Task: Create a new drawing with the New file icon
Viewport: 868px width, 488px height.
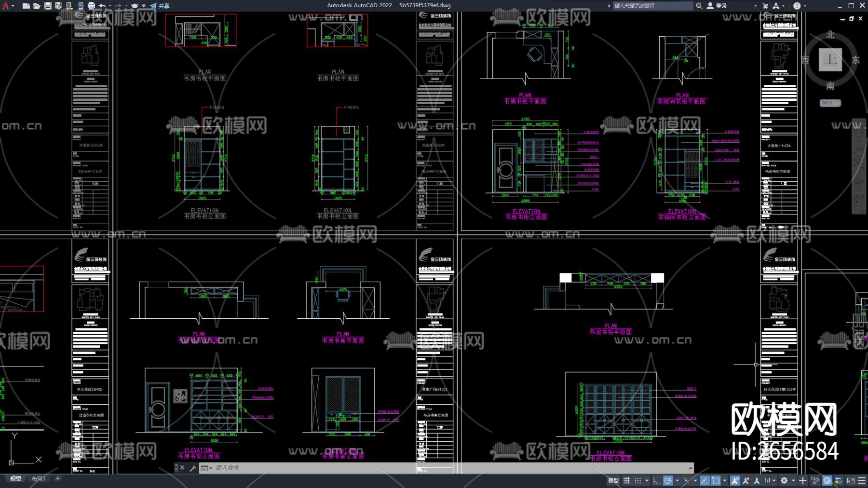Action: click(26, 6)
